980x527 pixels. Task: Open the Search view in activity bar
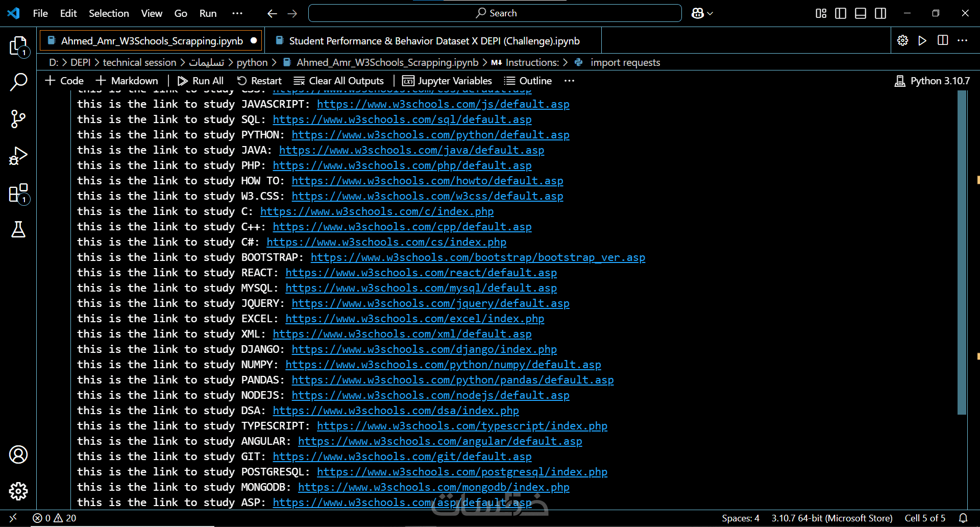click(x=18, y=82)
